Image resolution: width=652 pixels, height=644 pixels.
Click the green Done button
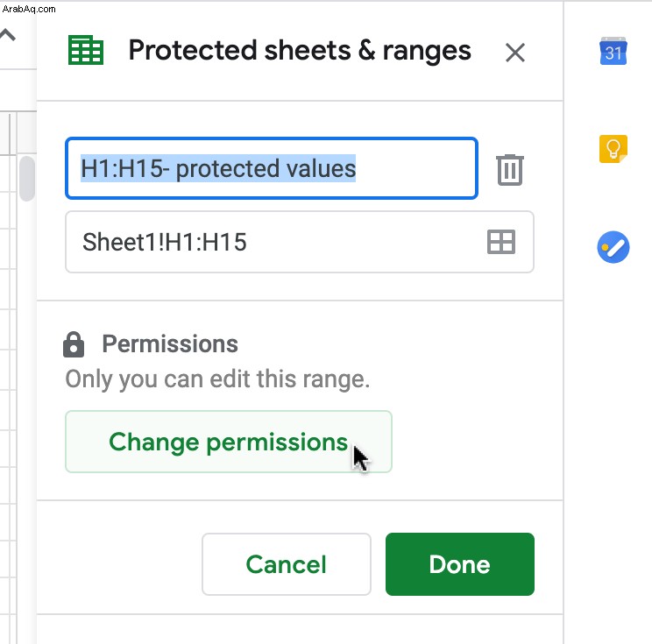[460, 564]
